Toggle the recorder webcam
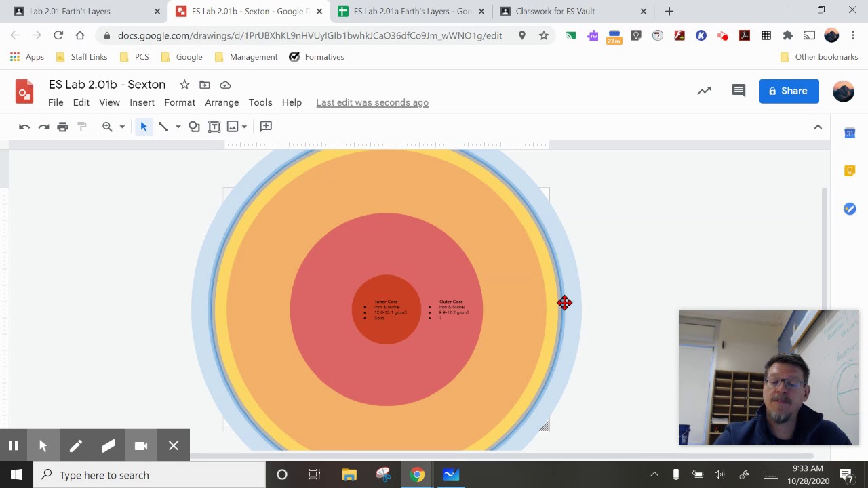 (x=141, y=445)
